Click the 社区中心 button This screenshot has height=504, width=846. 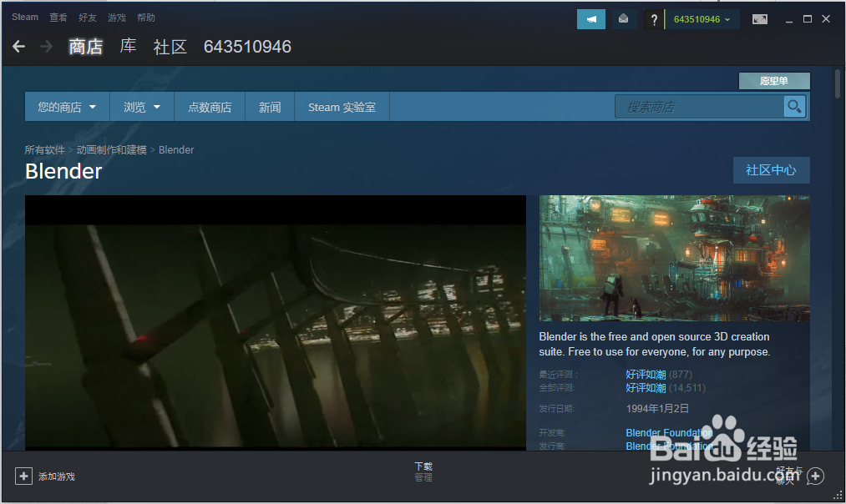click(771, 169)
